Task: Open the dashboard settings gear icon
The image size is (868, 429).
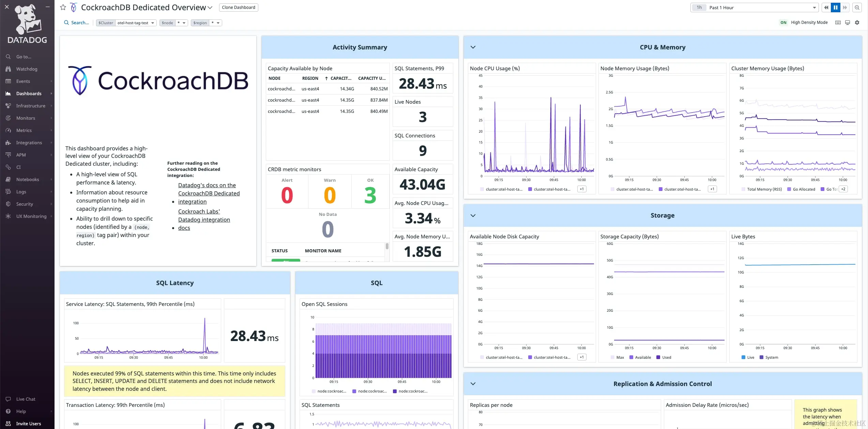Action: coord(857,22)
